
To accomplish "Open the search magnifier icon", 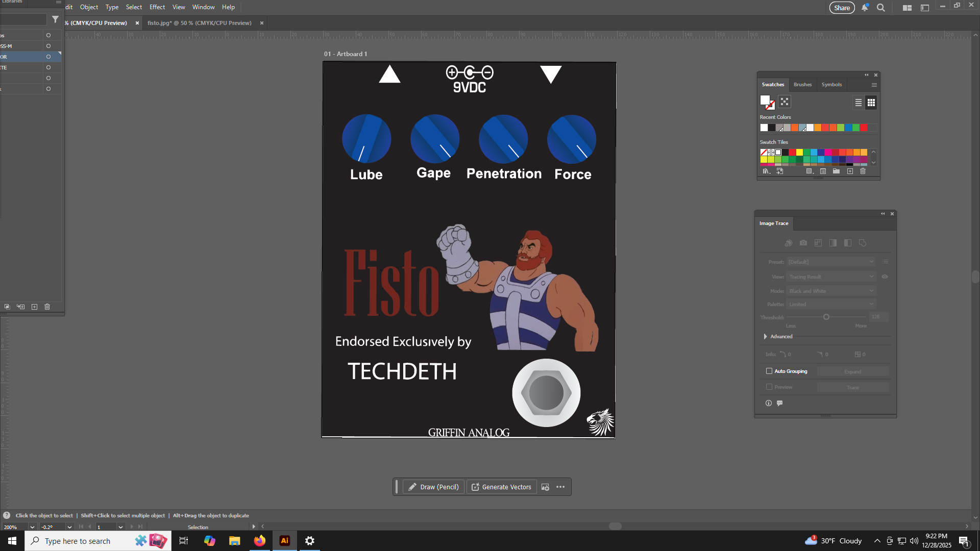I will pos(880,8).
